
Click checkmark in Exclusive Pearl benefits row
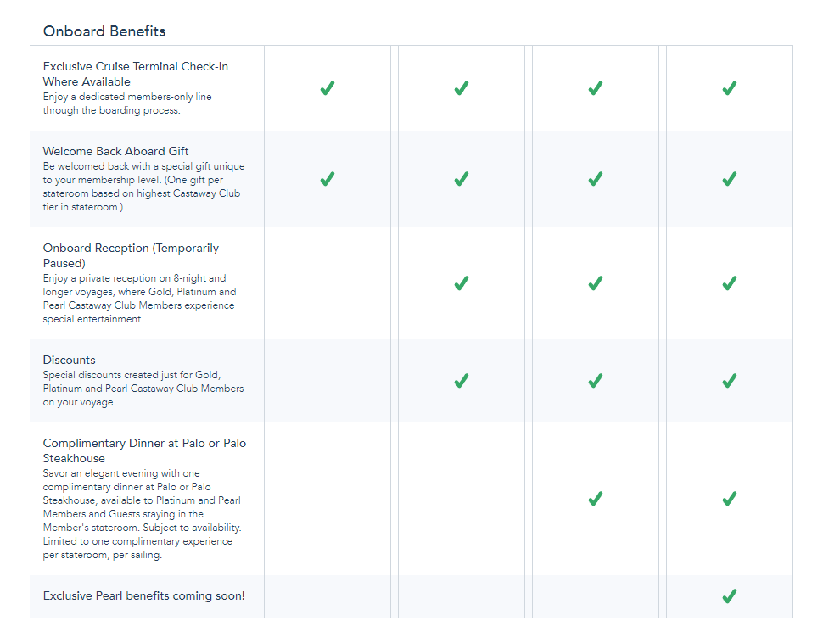729,596
